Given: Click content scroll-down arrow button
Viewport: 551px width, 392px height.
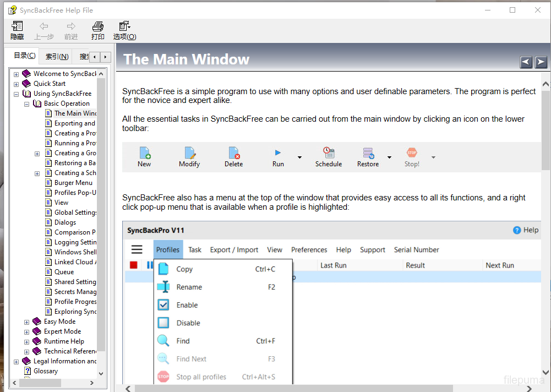Looking at the screenshot, I should (545, 372).
